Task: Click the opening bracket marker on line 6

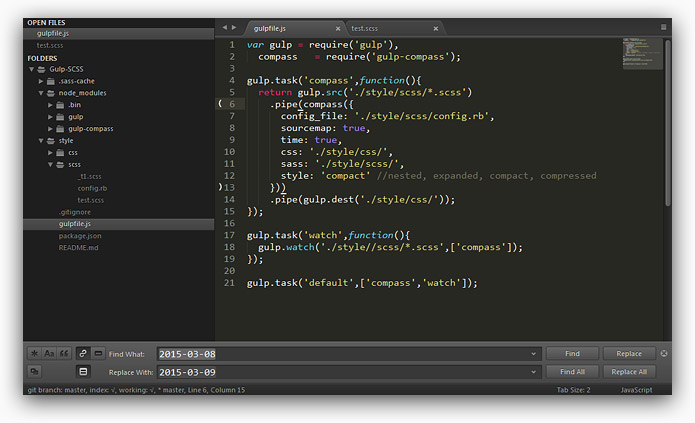Action: pos(220,104)
